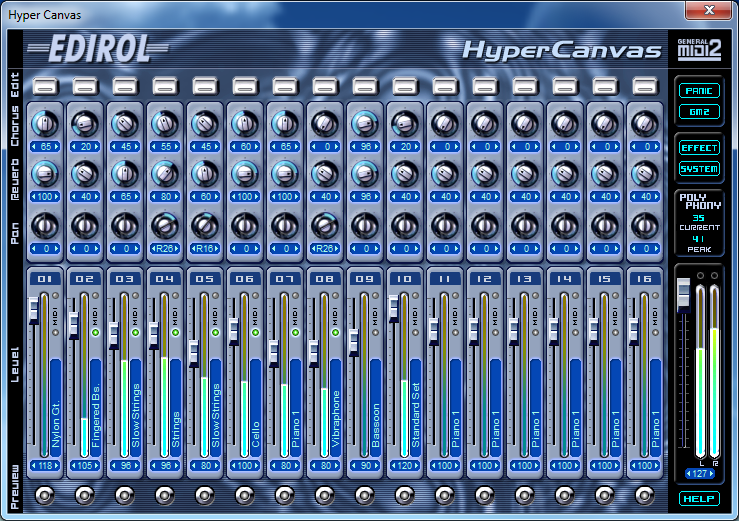Preview the Fingered Bs. sound on part 02

point(85,495)
